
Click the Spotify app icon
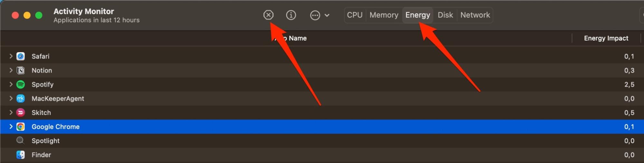21,85
